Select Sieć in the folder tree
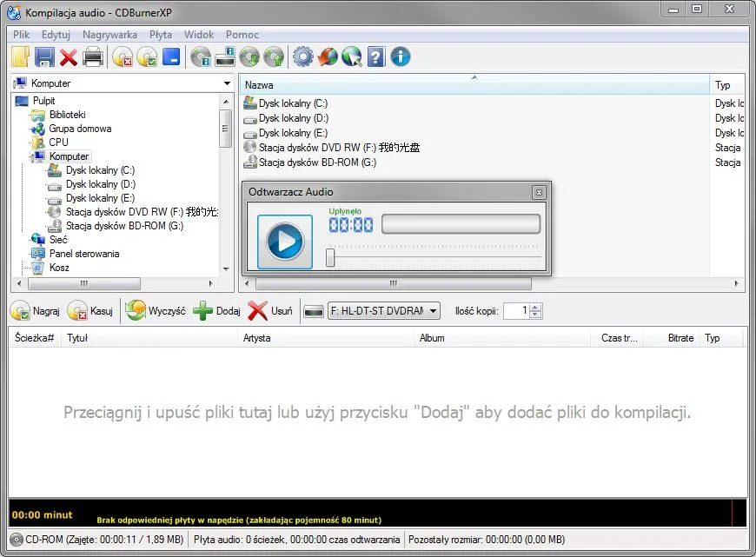 pos(58,240)
